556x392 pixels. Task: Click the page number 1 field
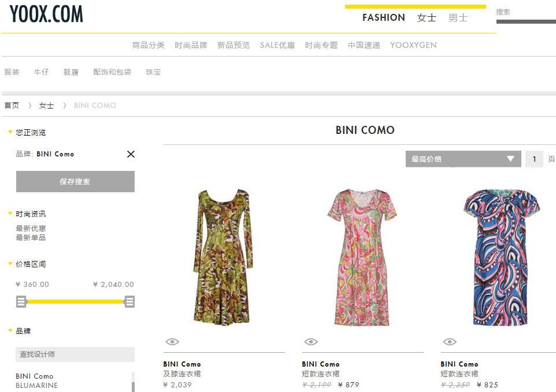click(x=534, y=159)
